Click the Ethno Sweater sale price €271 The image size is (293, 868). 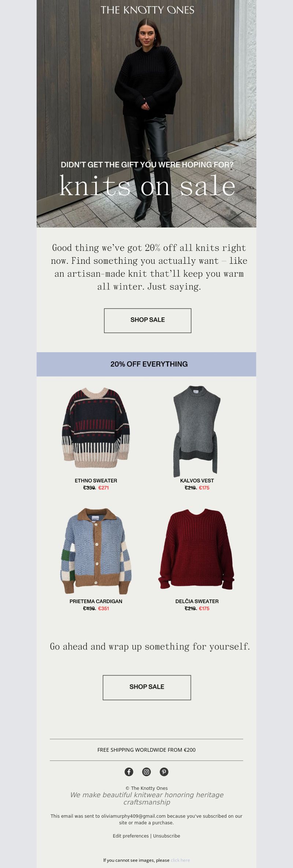(104, 488)
